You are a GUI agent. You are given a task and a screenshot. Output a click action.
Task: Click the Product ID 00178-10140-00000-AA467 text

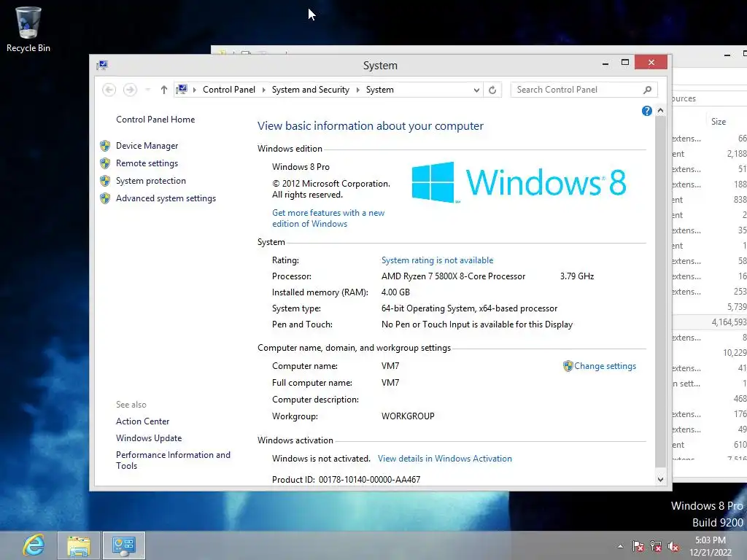pos(346,480)
